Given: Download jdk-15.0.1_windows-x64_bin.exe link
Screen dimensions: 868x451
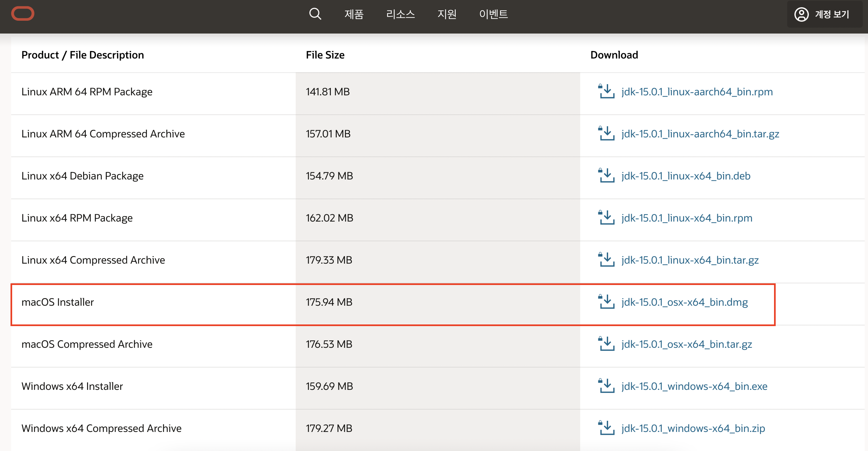Looking at the screenshot, I should (694, 386).
